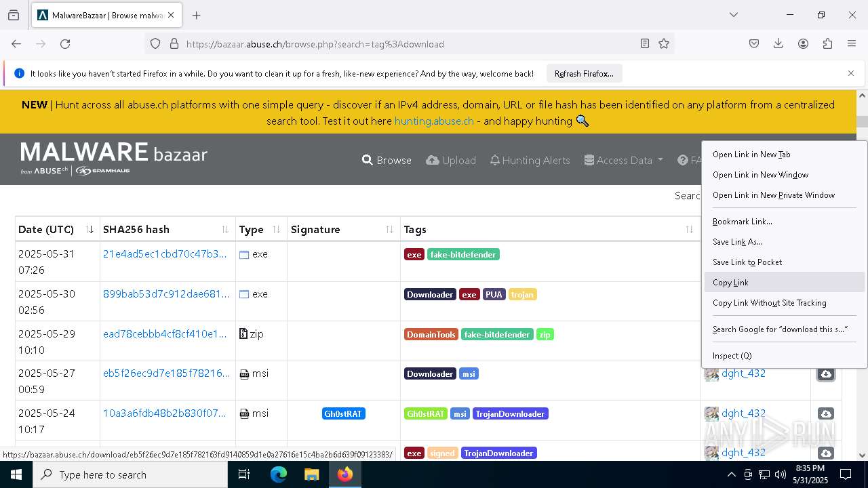868x488 pixels.
Task: Bookmark this page with star icon
Action: (664, 43)
